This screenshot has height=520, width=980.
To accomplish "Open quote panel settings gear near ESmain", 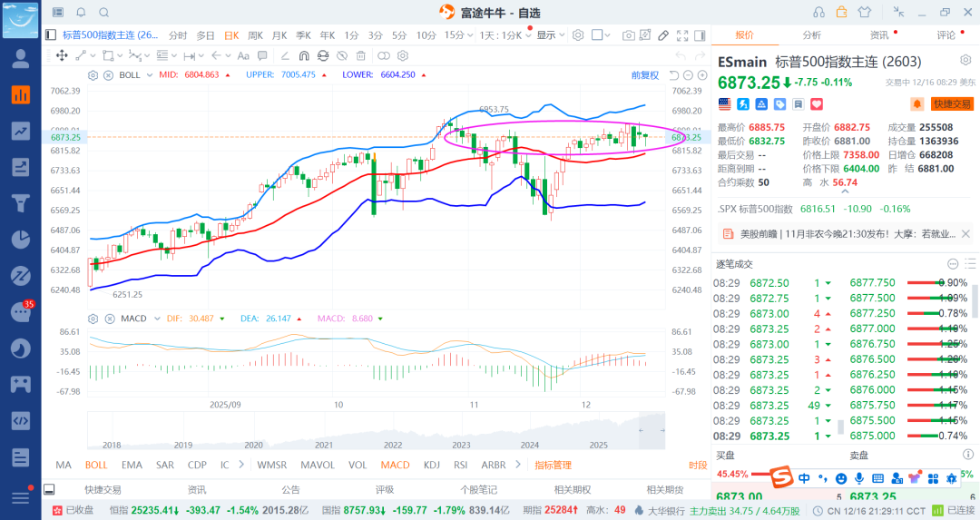I will coord(965,61).
